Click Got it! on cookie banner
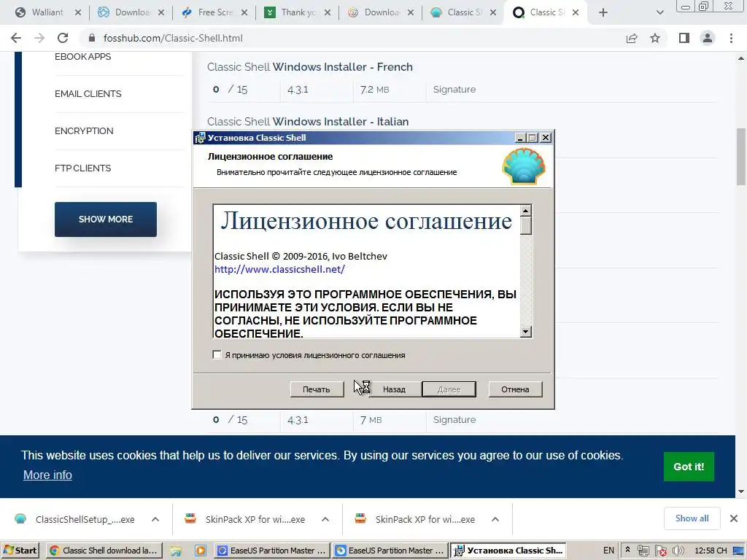This screenshot has width=747, height=560. pyautogui.click(x=689, y=467)
